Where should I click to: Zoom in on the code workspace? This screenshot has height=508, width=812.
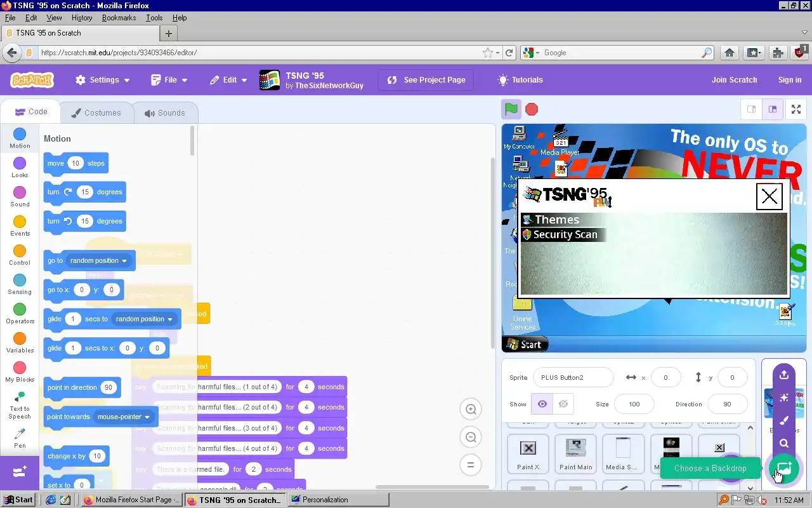[471, 410]
